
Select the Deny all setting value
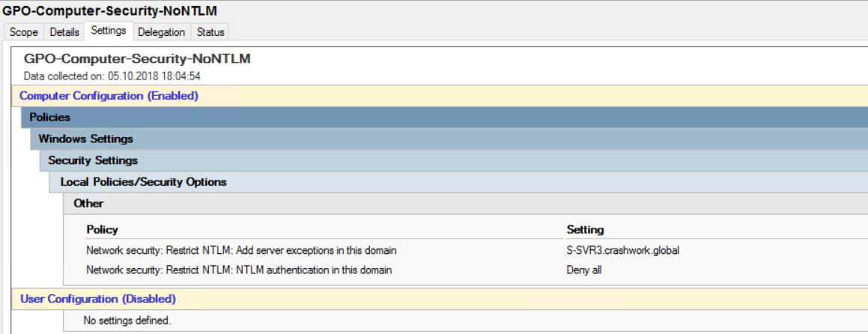[x=584, y=270]
